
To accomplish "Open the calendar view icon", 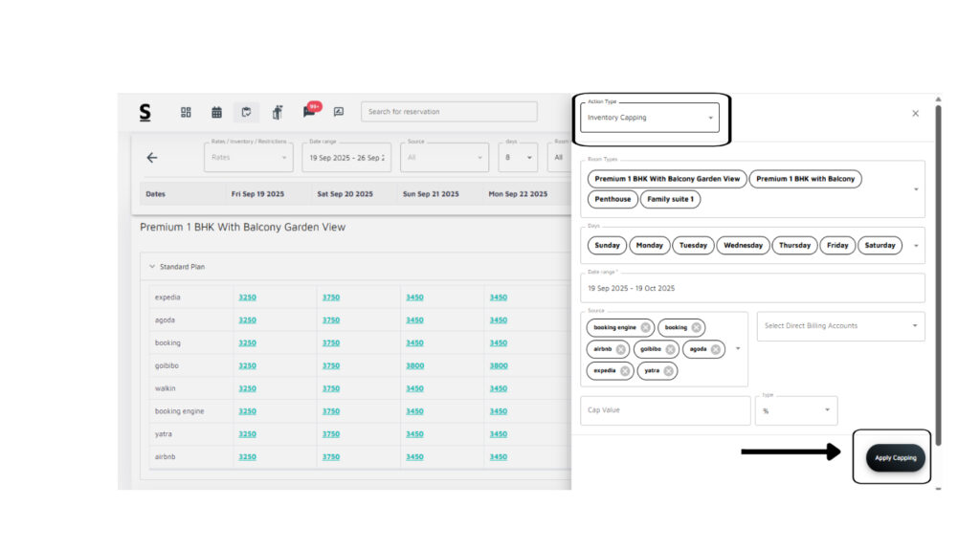I will coord(216,112).
